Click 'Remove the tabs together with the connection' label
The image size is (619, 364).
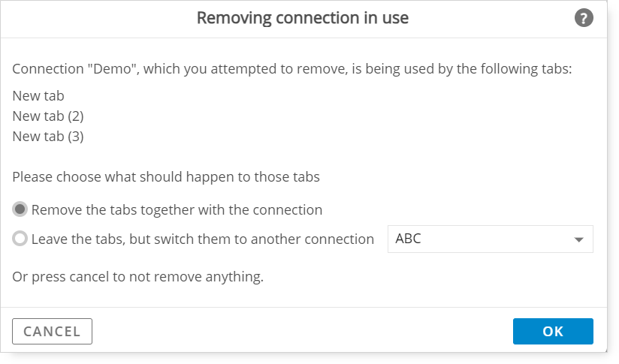tap(177, 210)
